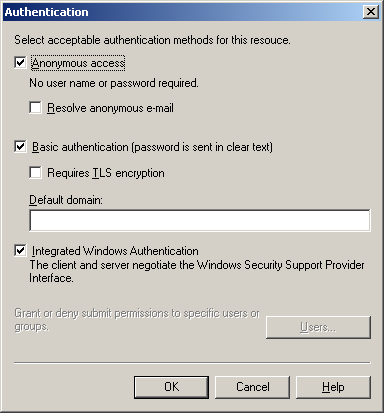384x413 pixels.
Task: Click the Default domain label
Action: pos(66,200)
